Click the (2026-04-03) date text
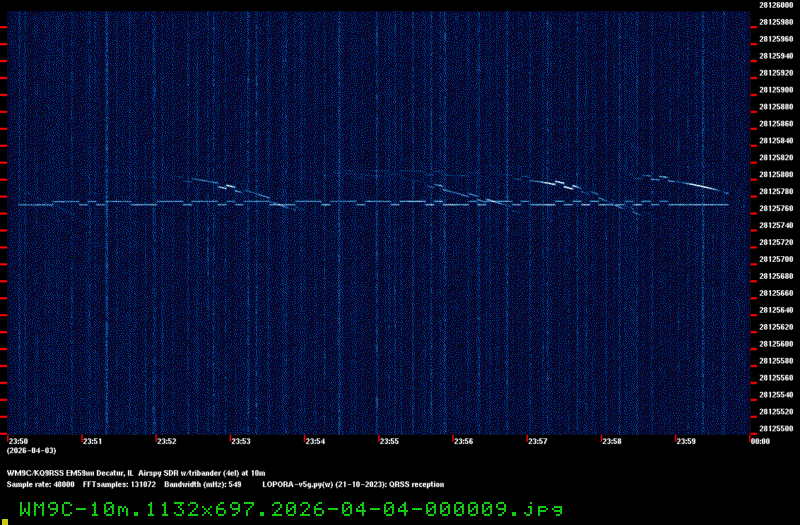This screenshot has height=525, width=800. 27,450
